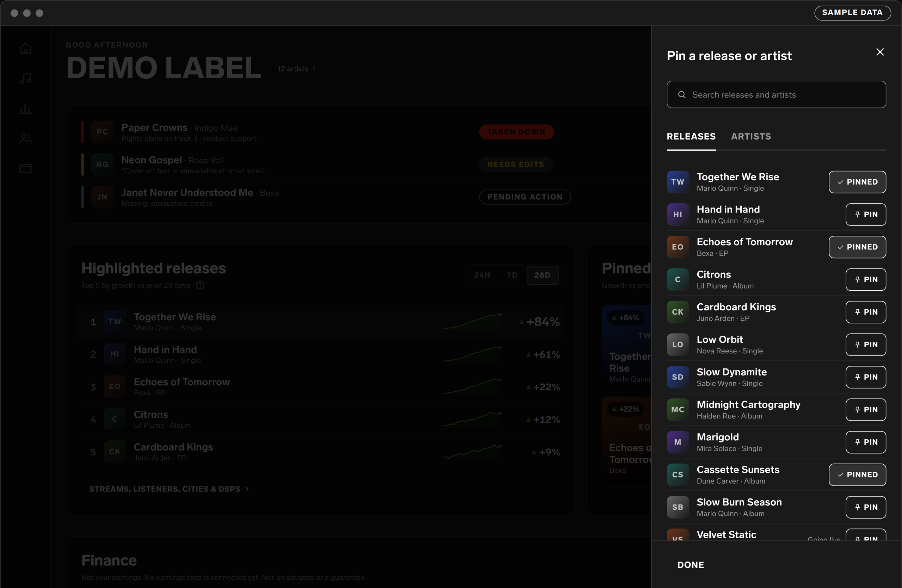902x588 pixels.
Task: Unpin Together We Rise via PINNED button
Action: click(x=857, y=182)
